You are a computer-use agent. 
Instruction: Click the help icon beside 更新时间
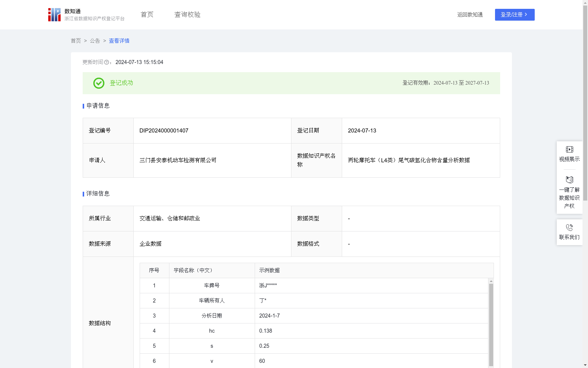coord(107,63)
